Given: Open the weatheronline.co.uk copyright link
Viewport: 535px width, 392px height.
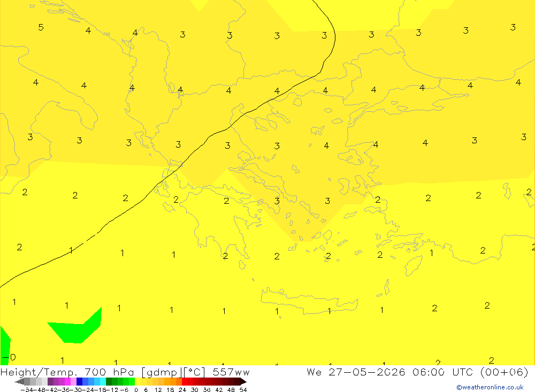Looking at the screenshot, I should click(490, 387).
